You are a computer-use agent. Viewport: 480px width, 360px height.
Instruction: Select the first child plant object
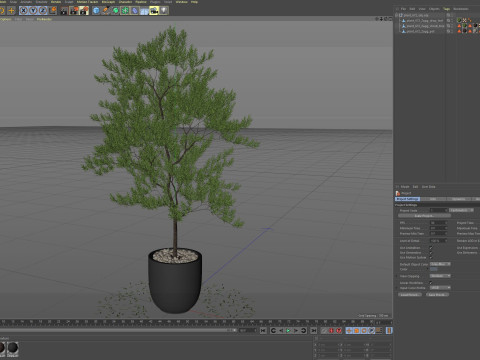click(425, 21)
